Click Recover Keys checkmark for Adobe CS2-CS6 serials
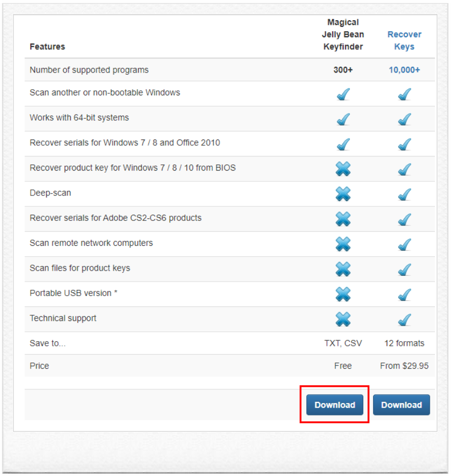 (404, 219)
